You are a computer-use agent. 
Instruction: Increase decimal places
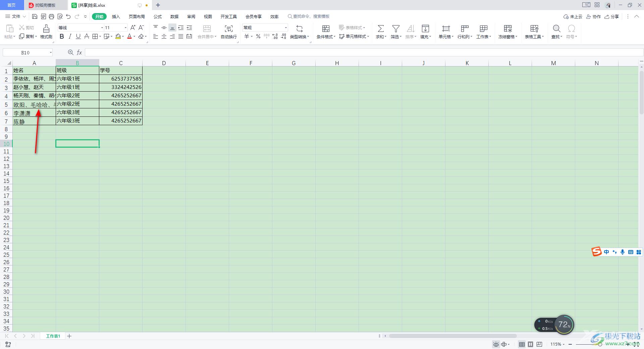(275, 37)
